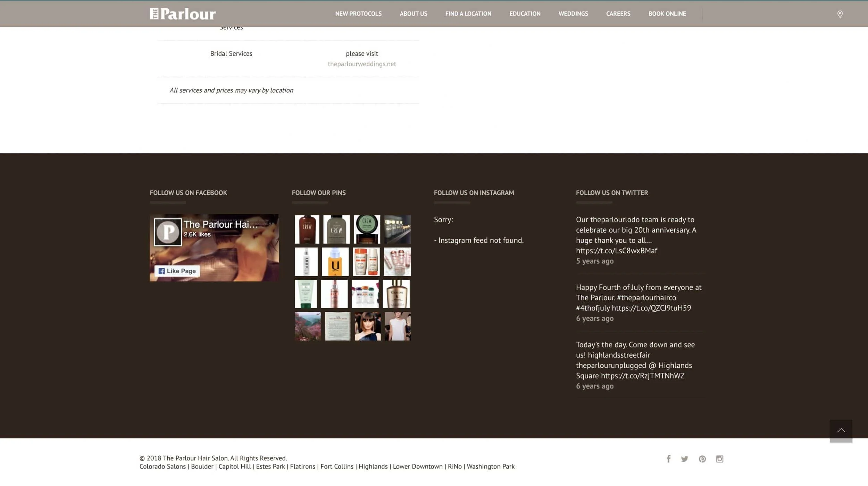The image size is (868, 486).
Task: Click The Parlour logo in header
Action: pos(183,14)
